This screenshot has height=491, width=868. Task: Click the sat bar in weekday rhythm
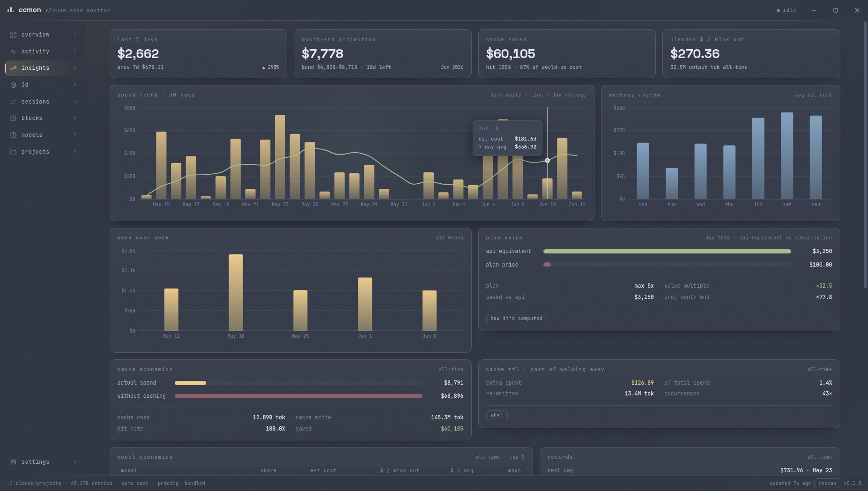[x=787, y=156]
